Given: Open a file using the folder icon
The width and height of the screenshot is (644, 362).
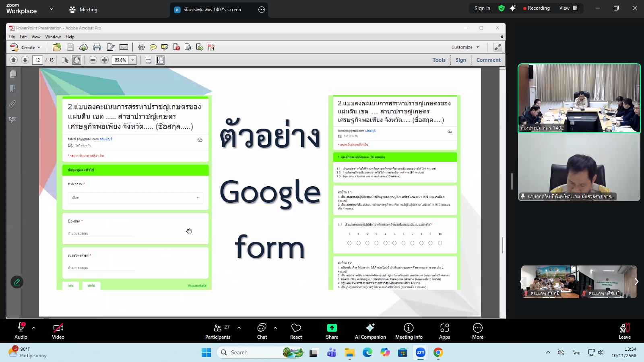Looking at the screenshot, I should pyautogui.click(x=57, y=47).
